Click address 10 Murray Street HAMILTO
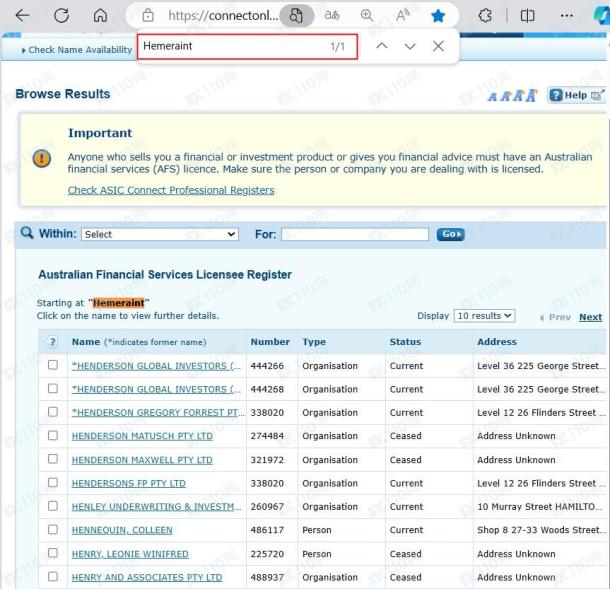This screenshot has width=610, height=589. [x=541, y=507]
